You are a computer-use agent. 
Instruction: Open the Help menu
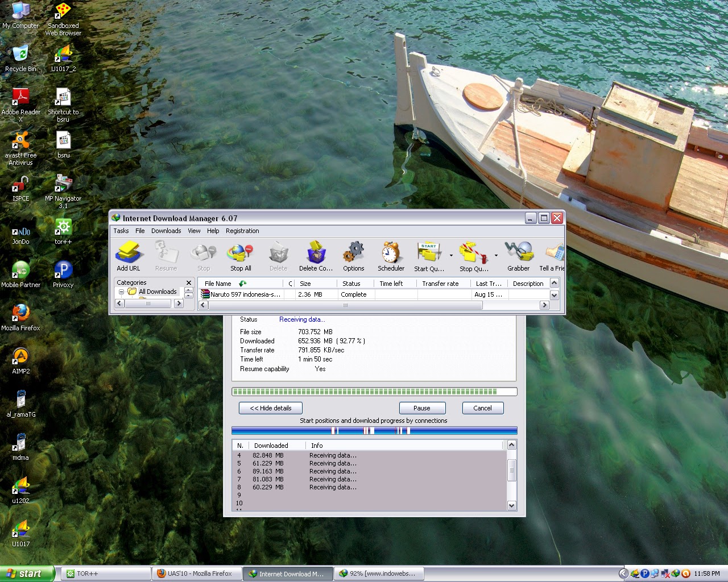click(213, 231)
